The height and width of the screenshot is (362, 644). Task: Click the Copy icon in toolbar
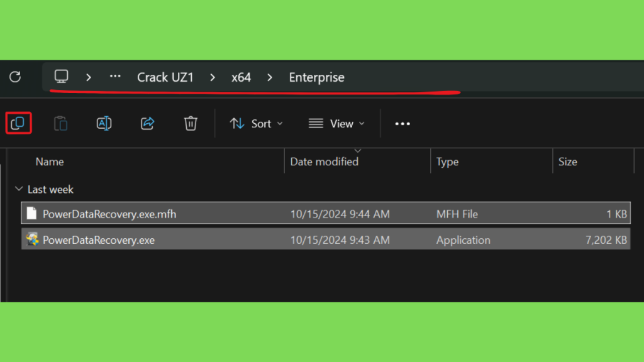pyautogui.click(x=18, y=123)
